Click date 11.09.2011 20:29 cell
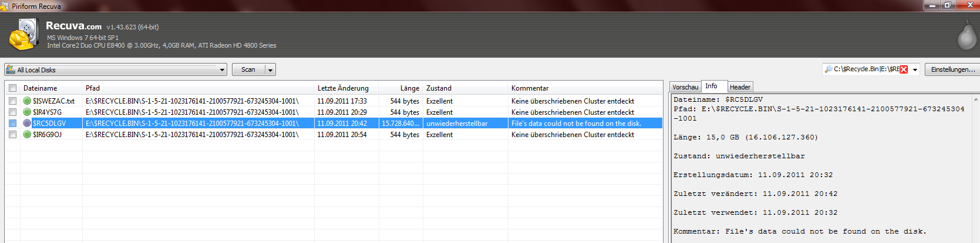Viewport: 980px width, 243px height. (x=342, y=112)
